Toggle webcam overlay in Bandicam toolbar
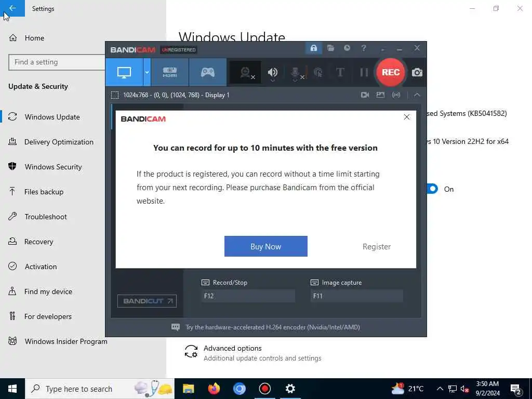 (246, 72)
